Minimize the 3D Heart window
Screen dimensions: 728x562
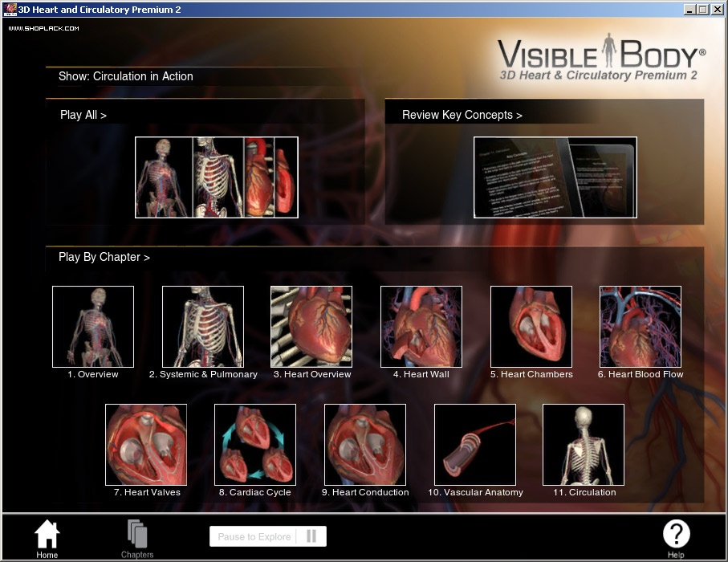click(x=690, y=10)
